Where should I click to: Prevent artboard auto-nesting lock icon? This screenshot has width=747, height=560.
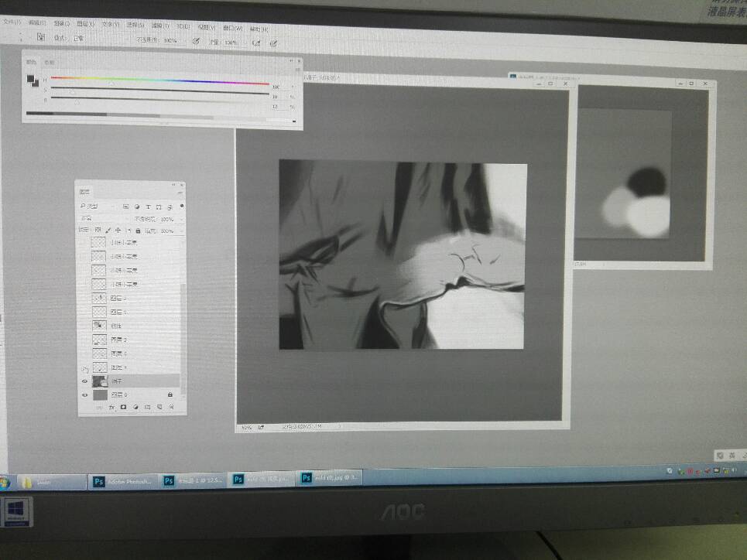tap(128, 230)
